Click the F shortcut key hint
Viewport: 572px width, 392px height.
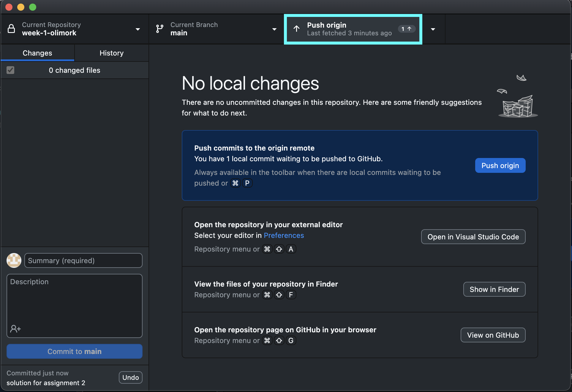pos(291,295)
